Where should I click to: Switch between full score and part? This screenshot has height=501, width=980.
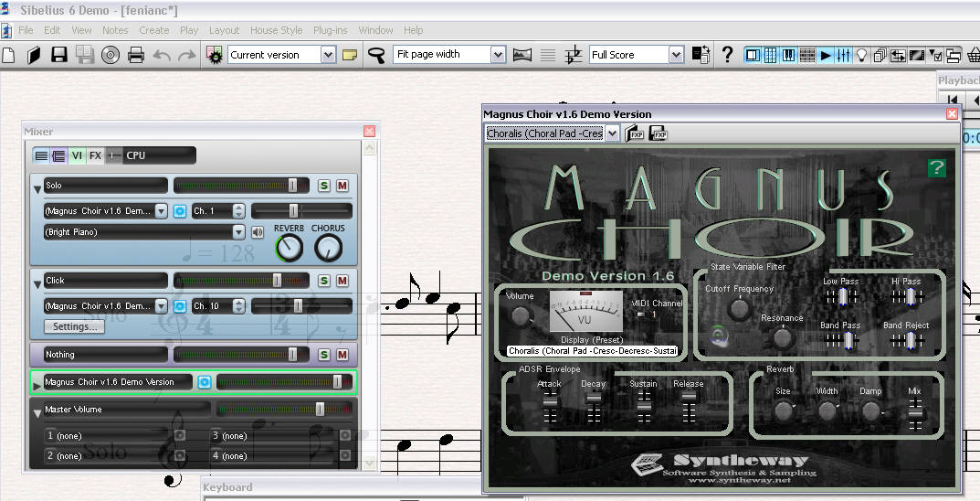[x=701, y=55]
